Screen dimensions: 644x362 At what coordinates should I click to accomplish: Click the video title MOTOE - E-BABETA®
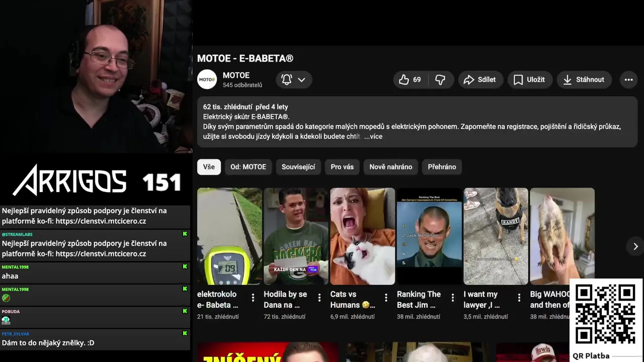[x=245, y=58]
